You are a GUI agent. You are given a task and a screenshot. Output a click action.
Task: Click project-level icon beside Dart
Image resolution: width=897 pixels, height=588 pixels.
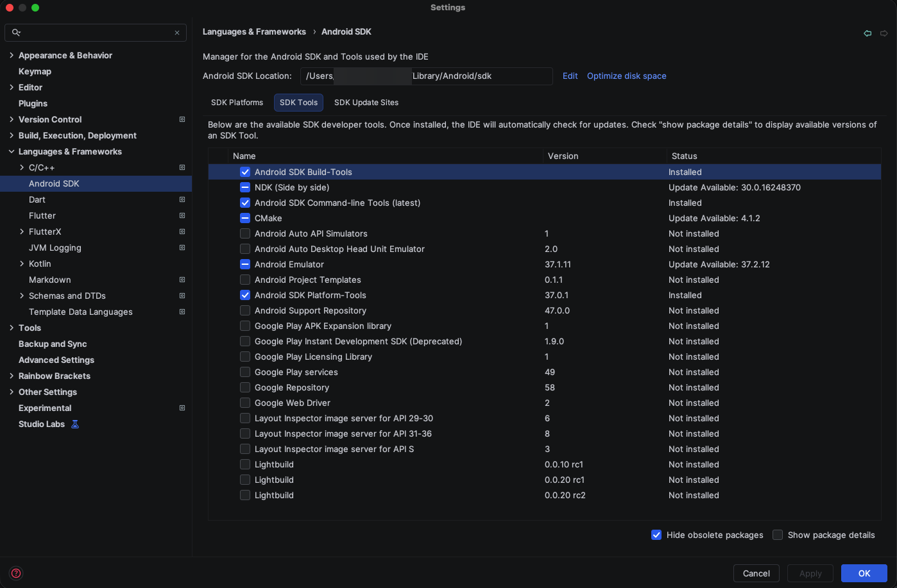[182, 199]
